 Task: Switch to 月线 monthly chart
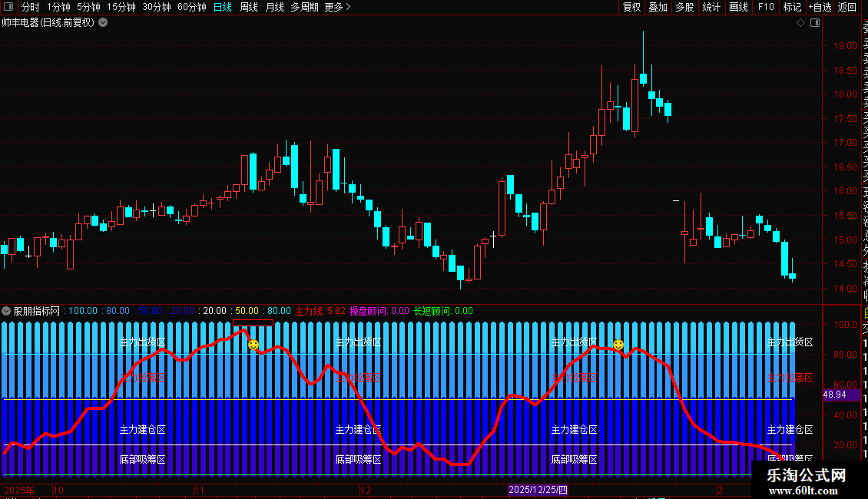pos(274,7)
